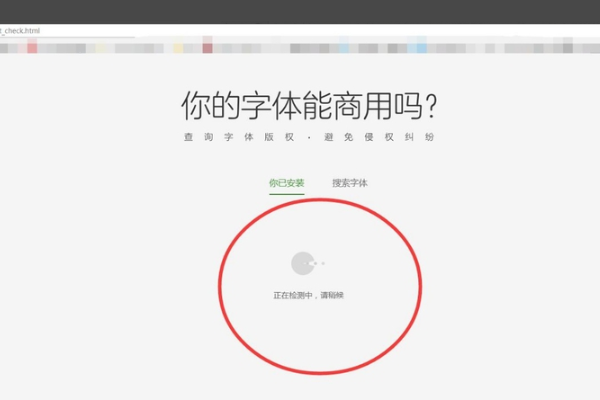Viewport: 600px width, 400px height.
Task: Open the pink-red blurred bookmark icon
Action: click(x=32, y=48)
